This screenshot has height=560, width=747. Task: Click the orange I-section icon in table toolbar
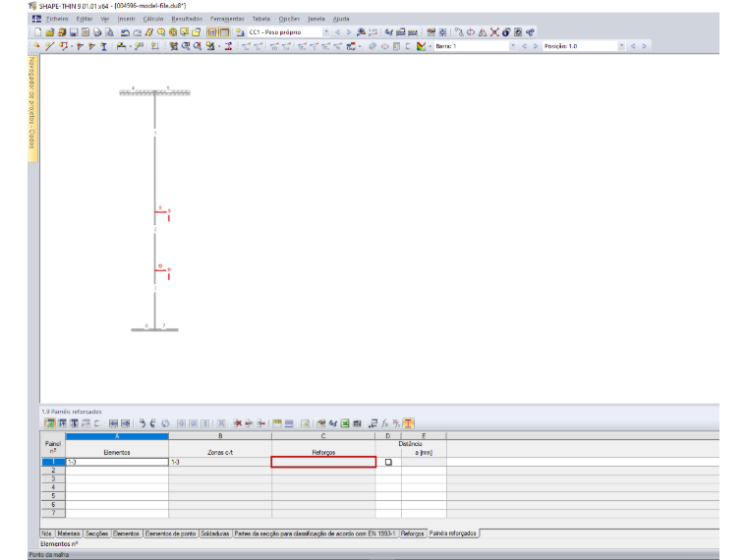(x=408, y=423)
